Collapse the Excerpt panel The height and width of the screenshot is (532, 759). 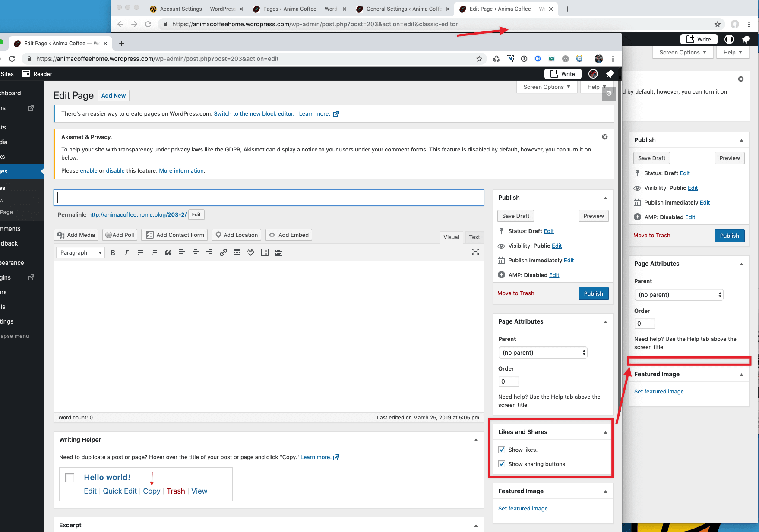(476, 526)
